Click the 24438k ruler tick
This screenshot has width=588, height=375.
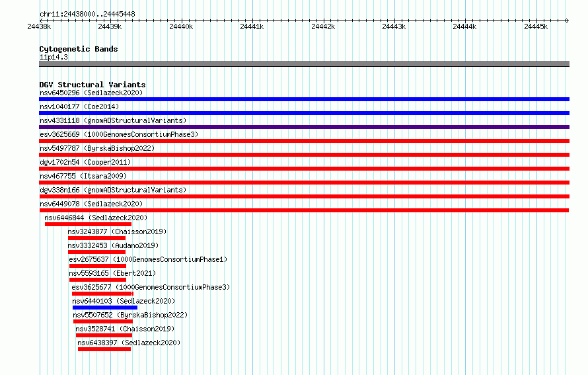tap(40, 26)
